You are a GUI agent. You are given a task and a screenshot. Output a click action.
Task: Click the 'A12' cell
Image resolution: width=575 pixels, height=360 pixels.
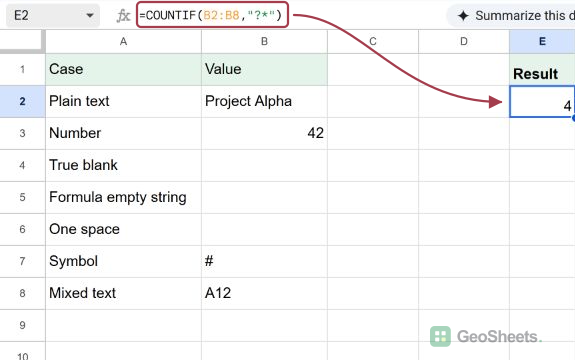pos(264,293)
